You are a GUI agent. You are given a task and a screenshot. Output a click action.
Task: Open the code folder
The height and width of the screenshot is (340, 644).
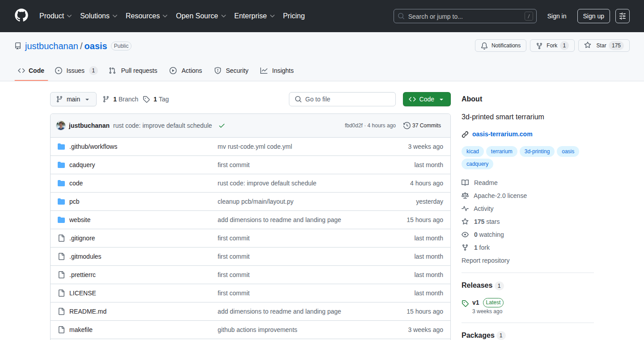tap(76, 183)
